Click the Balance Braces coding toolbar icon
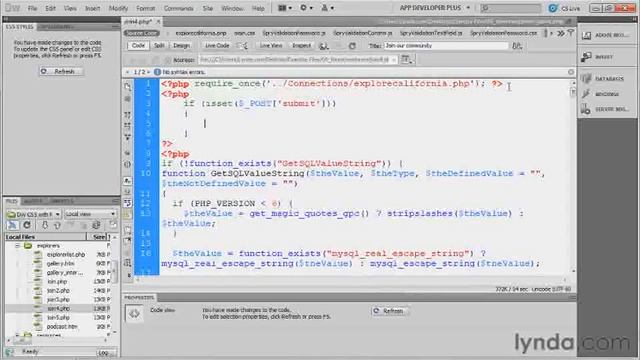Image resolution: width=640 pixels, height=360 pixels. click(x=128, y=164)
